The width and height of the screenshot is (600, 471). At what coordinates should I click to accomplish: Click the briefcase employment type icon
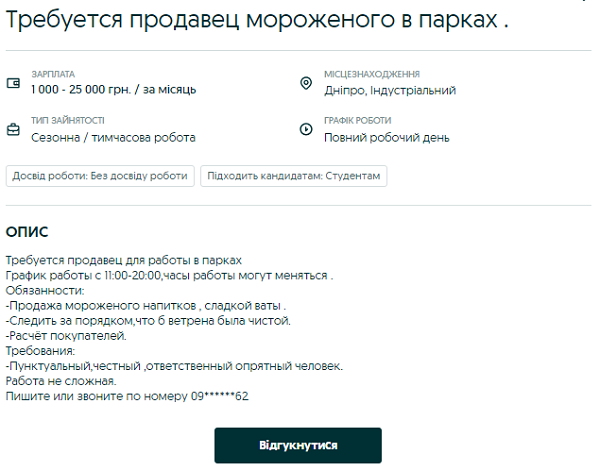coord(13,129)
